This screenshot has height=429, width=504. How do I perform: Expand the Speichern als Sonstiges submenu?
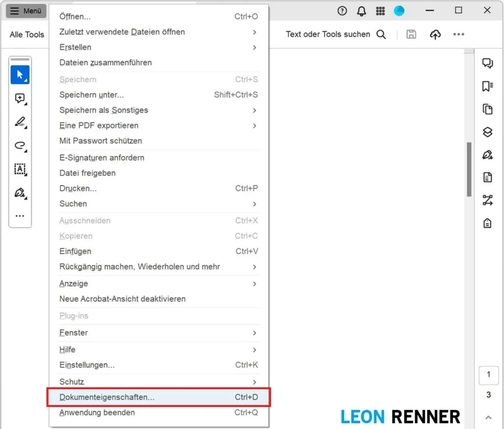(254, 110)
